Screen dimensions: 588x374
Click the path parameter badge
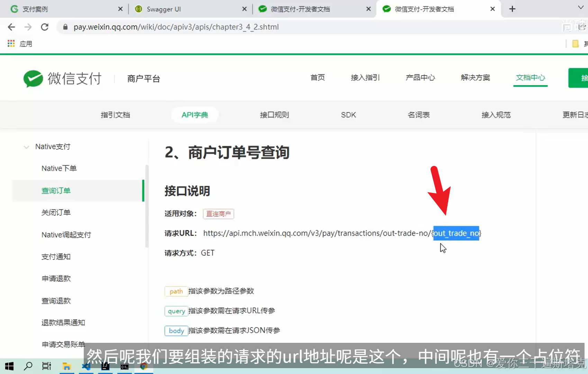point(176,291)
